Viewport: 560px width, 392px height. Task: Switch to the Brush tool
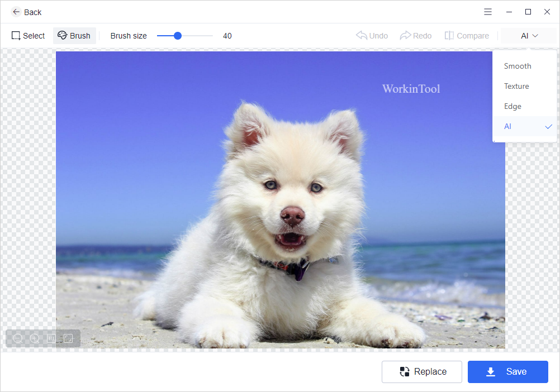pos(74,36)
